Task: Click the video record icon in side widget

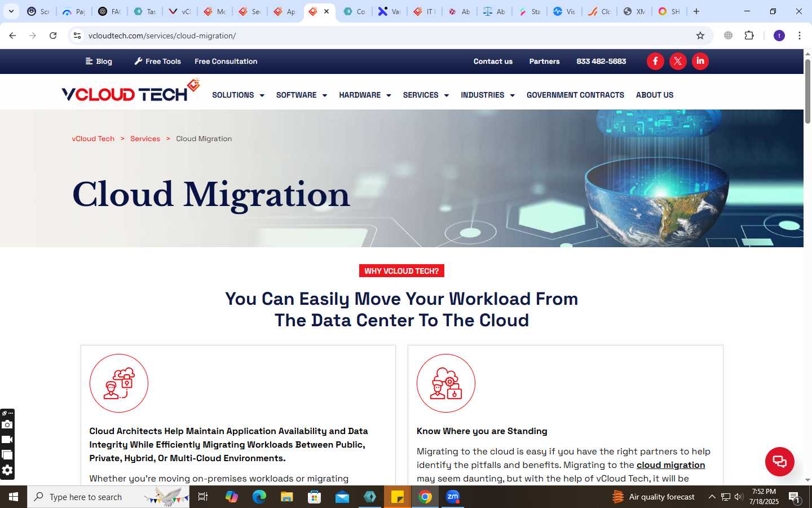Action: point(7,440)
